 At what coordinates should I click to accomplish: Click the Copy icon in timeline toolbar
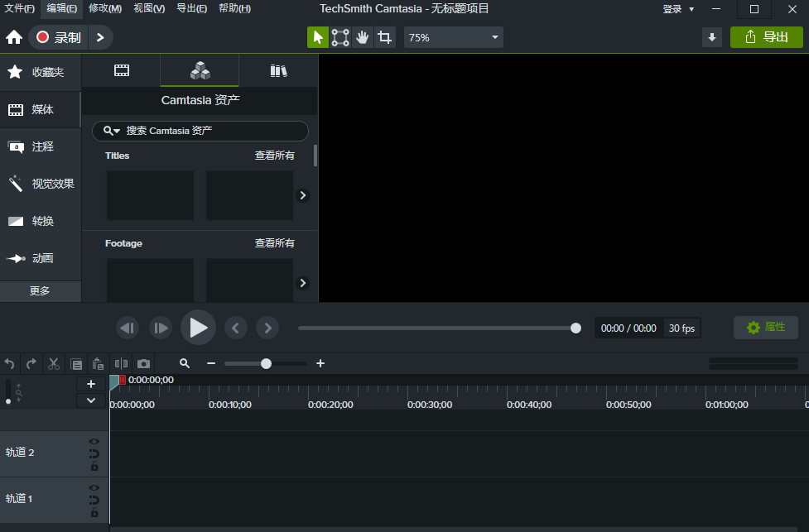[76, 364]
